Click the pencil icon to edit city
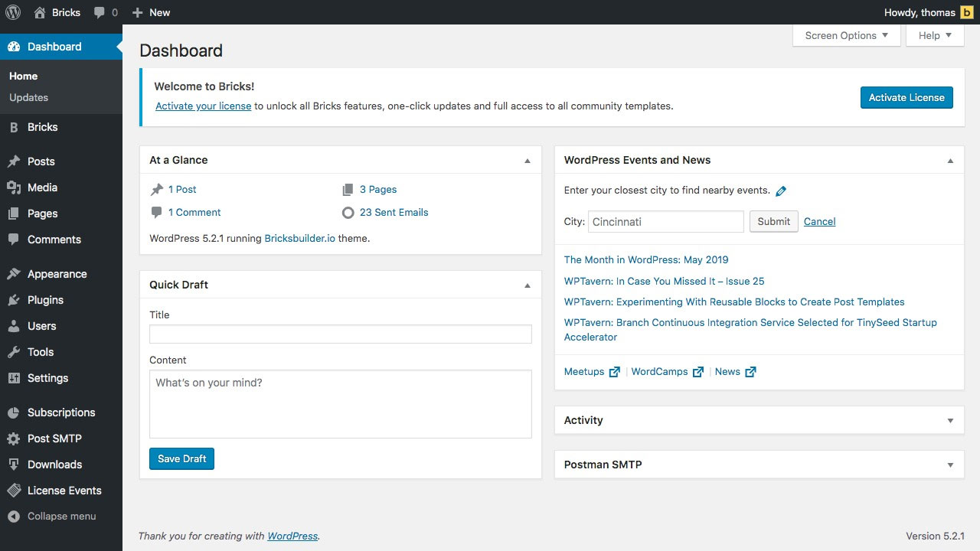This screenshot has width=980, height=551. 781,191
